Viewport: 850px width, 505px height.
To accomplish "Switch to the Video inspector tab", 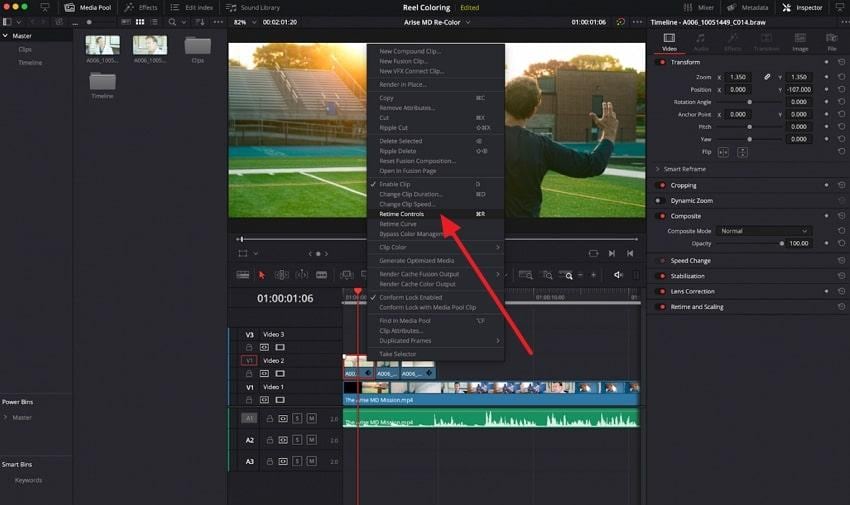I will coord(669,42).
